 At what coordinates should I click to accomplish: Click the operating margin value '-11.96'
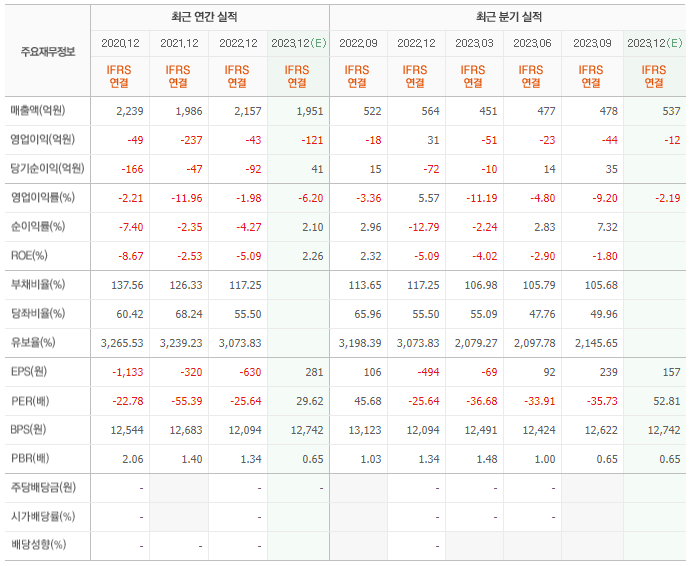point(187,198)
